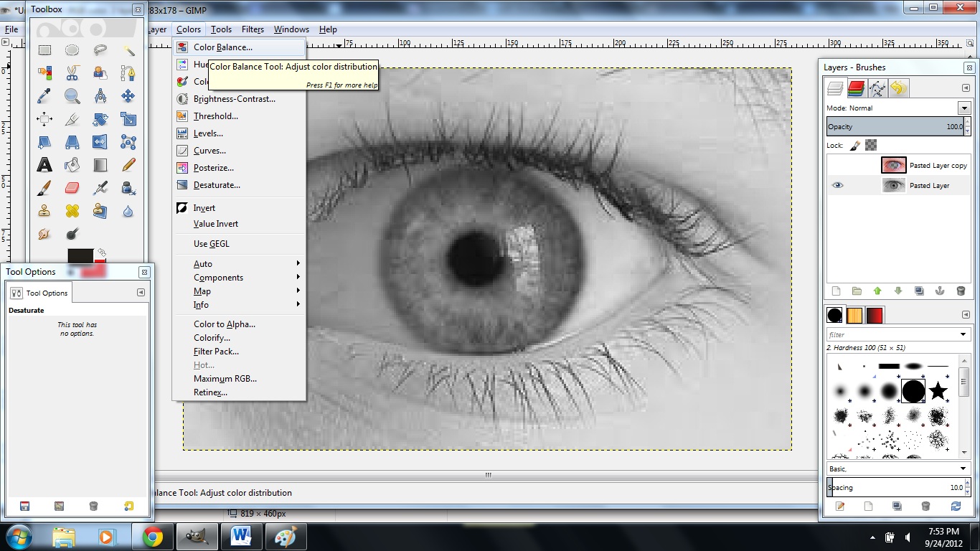Select the Paths tool
This screenshot has width=980, height=551.
point(128,73)
